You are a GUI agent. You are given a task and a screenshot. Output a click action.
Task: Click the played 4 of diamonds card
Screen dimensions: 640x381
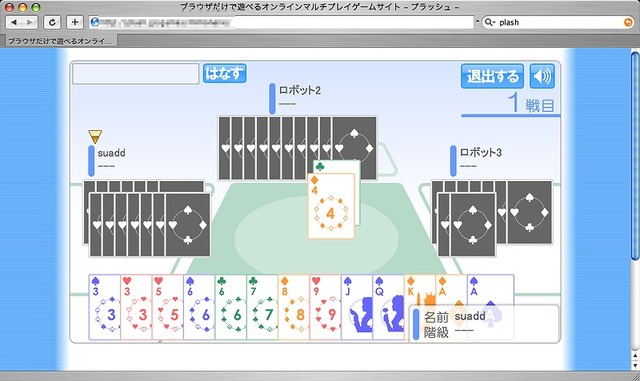[x=331, y=206]
